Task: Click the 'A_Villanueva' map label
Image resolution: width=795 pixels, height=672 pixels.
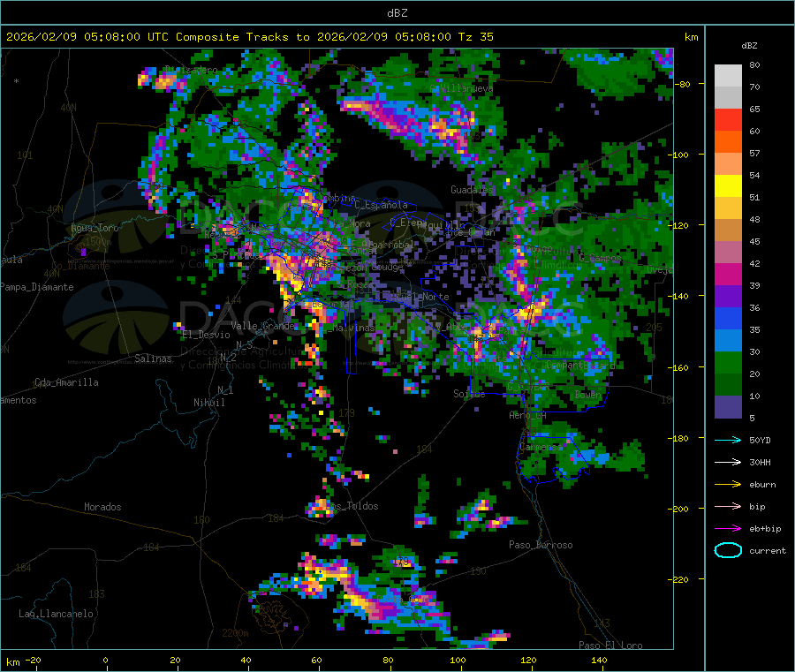Action: pyautogui.click(x=461, y=88)
